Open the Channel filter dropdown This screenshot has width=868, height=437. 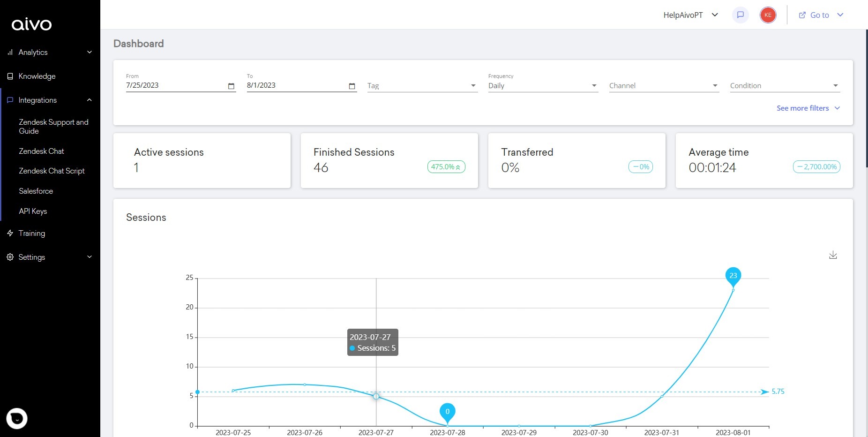(x=664, y=86)
